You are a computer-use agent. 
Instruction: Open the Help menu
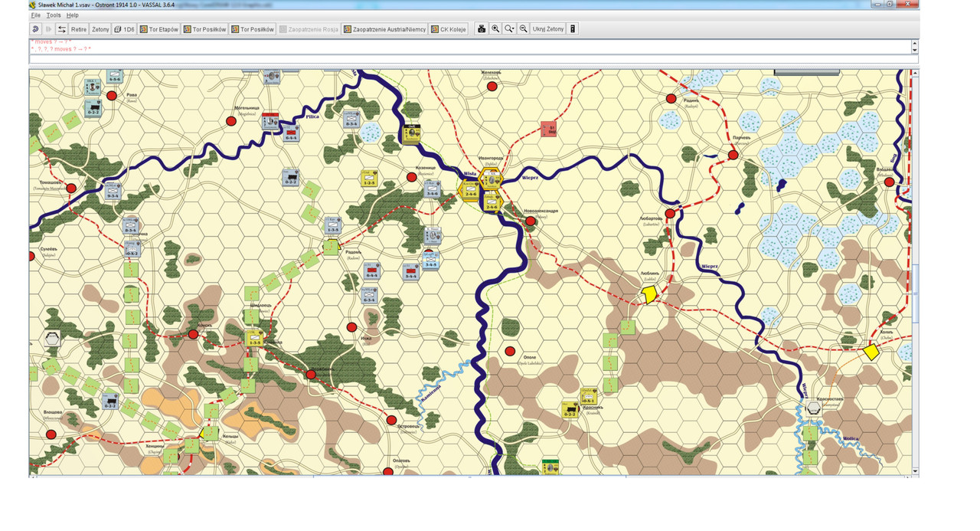72,15
